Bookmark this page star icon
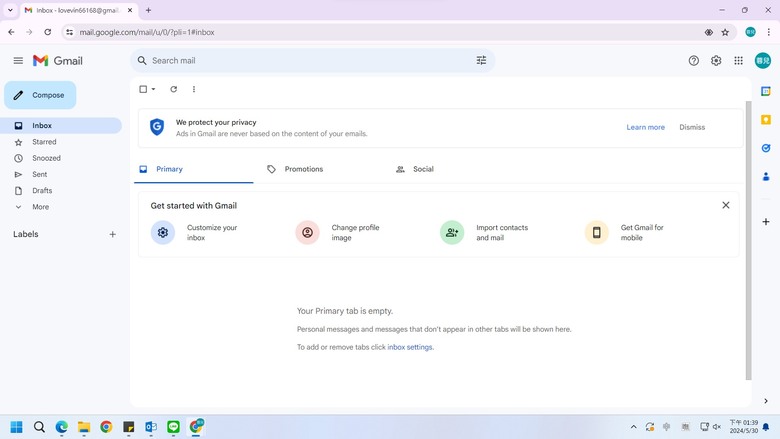This screenshot has width=780, height=439. point(725,32)
